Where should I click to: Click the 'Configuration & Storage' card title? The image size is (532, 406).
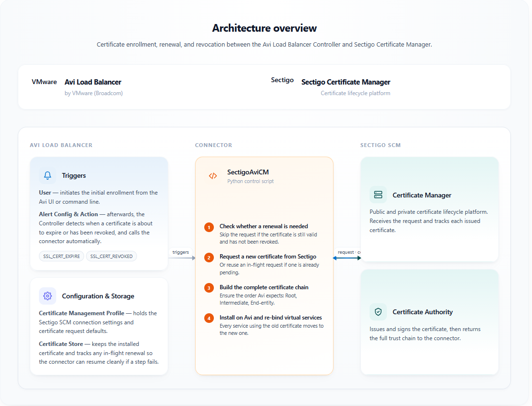(x=98, y=296)
